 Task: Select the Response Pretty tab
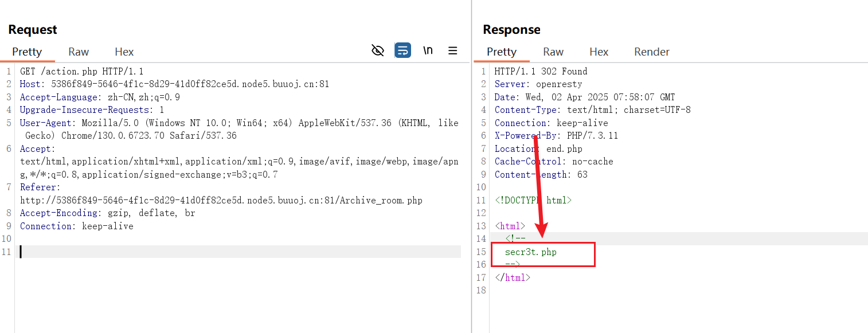pyautogui.click(x=502, y=52)
